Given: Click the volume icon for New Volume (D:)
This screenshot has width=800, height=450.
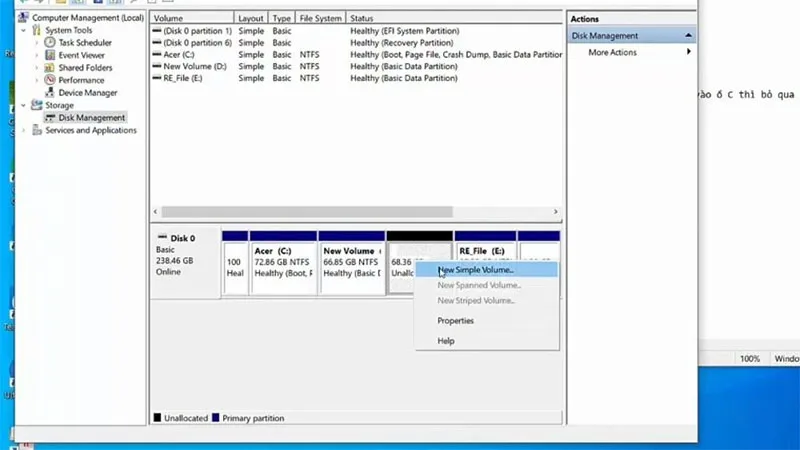Looking at the screenshot, I should click(157, 66).
